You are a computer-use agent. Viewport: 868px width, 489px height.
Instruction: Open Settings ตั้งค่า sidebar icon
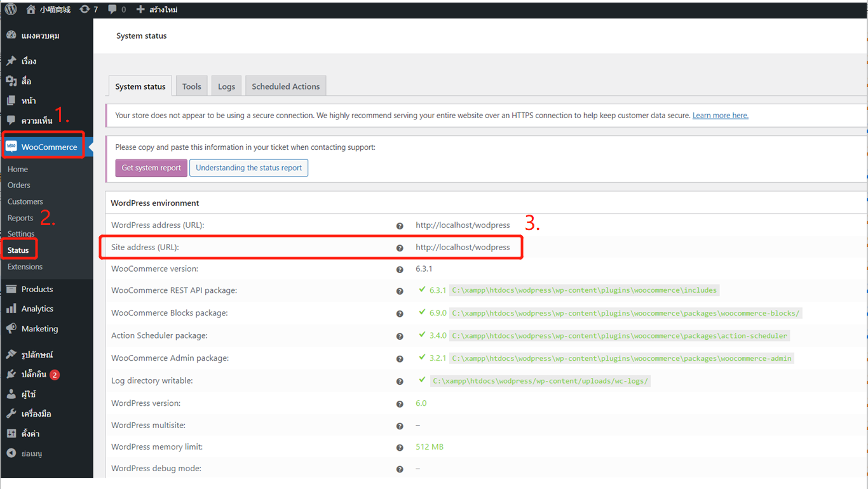pos(11,434)
